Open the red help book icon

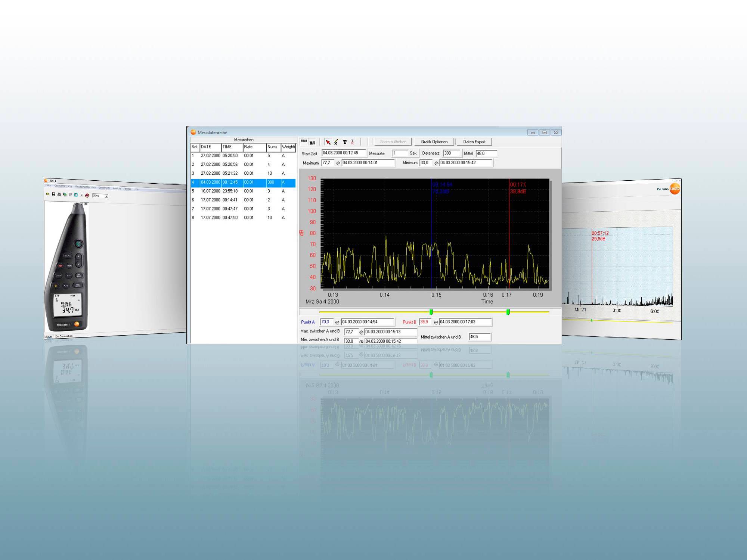(87, 195)
